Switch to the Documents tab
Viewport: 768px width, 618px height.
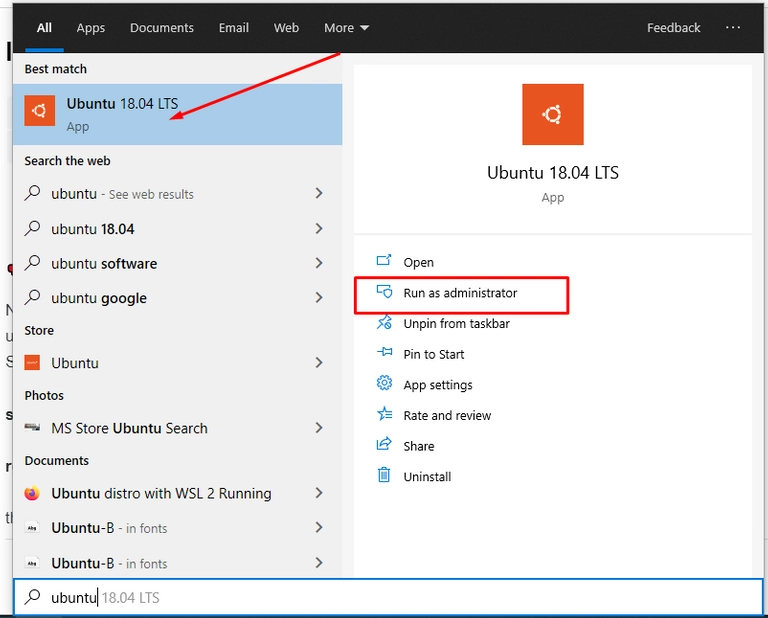[x=162, y=28]
